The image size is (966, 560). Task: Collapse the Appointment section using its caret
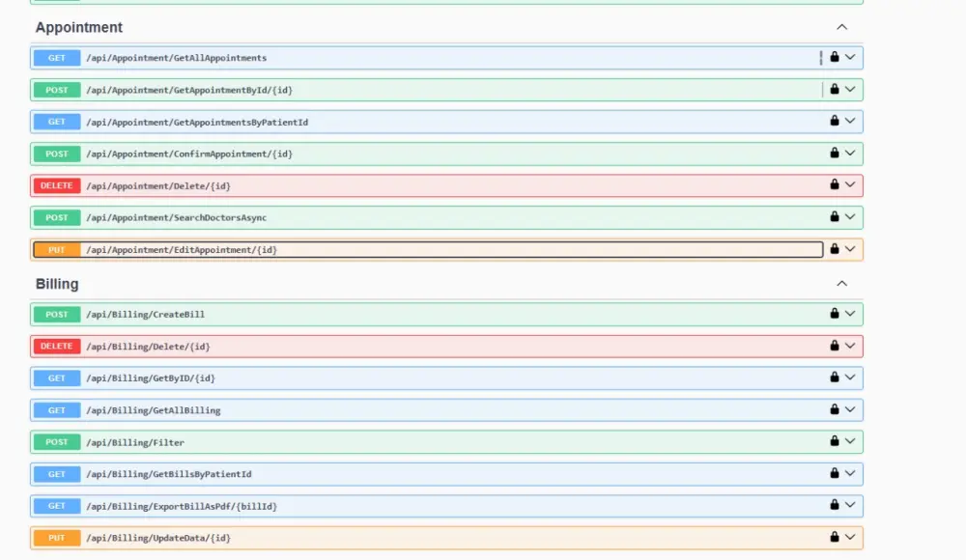pos(841,27)
